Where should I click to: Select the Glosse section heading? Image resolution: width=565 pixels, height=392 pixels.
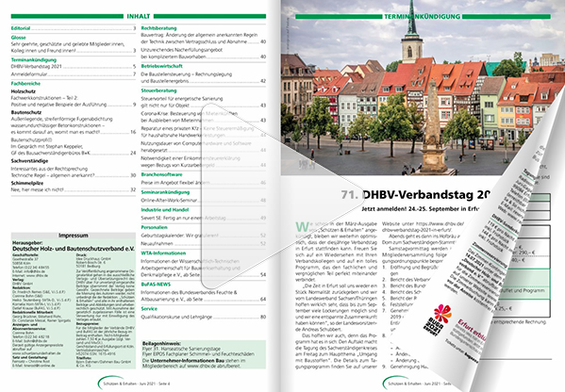(18, 38)
